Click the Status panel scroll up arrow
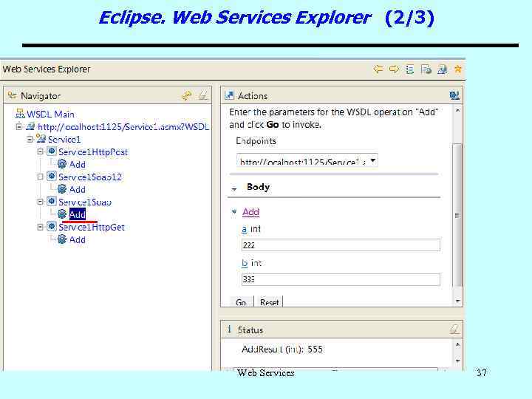Image resolution: width=532 pixels, height=399 pixels. [x=457, y=345]
